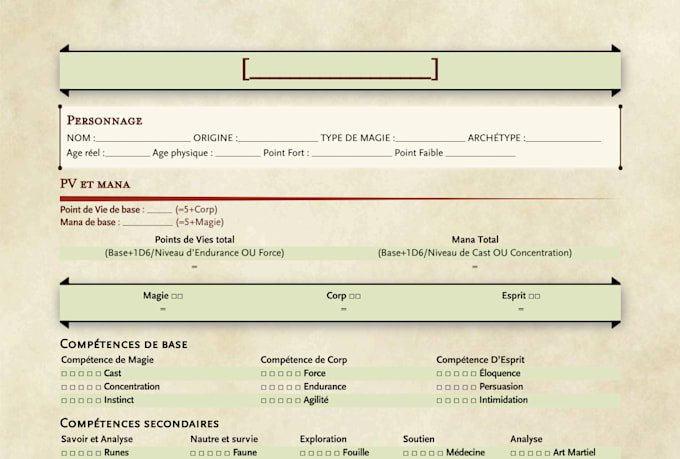Click the '(=5+Corp)' formula text
This screenshot has width=680, height=459.
click(x=196, y=210)
